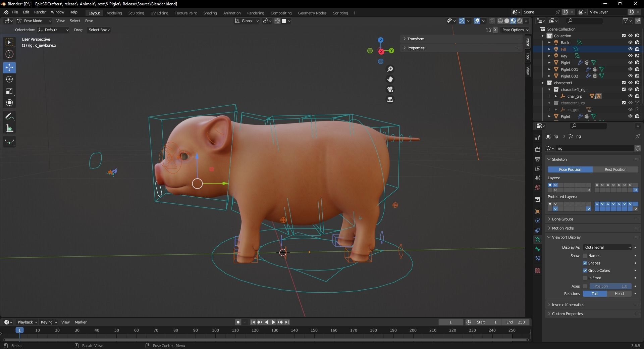Select the Scale tool
The image size is (644, 349).
9,91
